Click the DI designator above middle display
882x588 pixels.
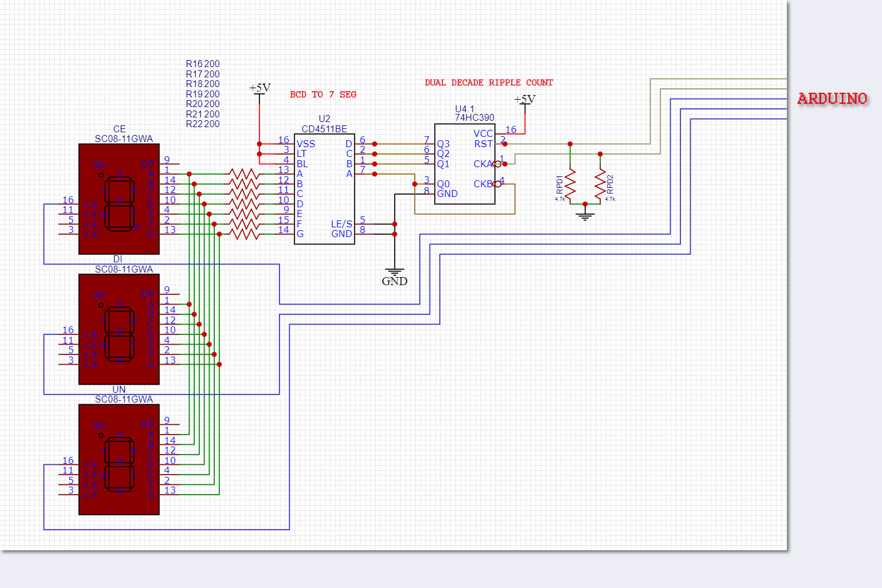point(117,259)
